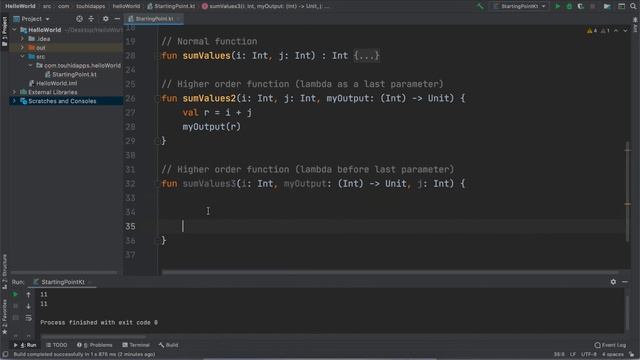Click the Run panel down-the-stack-trace arrow
Image resolution: width=640 pixels, height=360 pixels.
click(x=28, y=306)
